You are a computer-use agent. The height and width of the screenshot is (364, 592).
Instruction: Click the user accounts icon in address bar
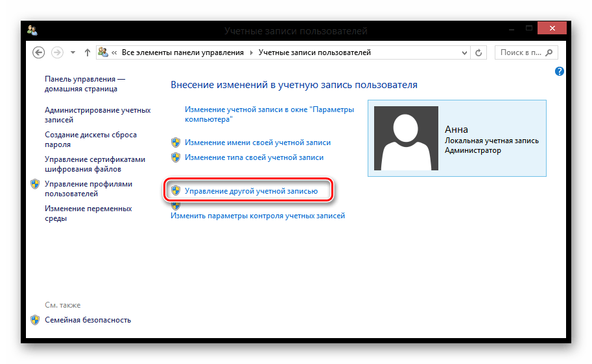click(x=102, y=52)
